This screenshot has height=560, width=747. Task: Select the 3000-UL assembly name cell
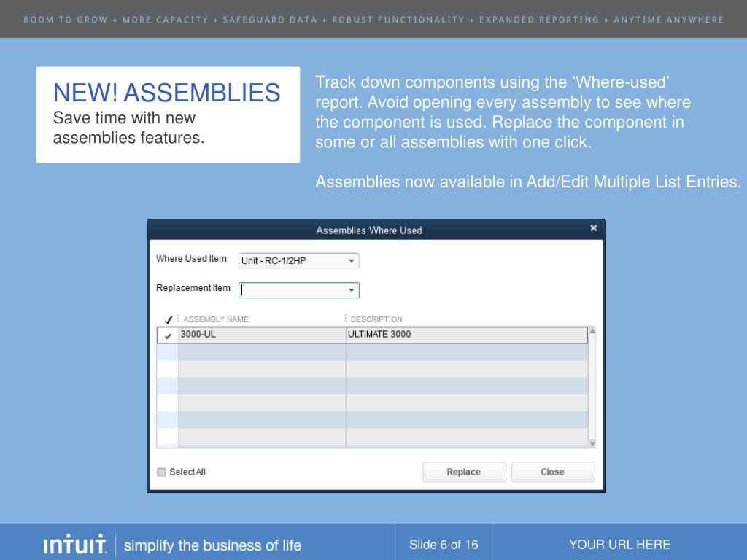[x=262, y=335]
